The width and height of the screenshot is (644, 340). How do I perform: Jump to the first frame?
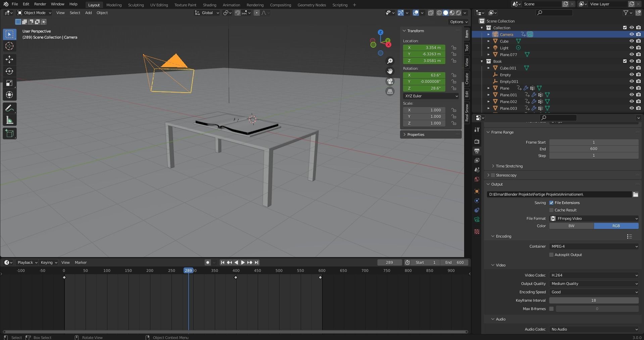tap(222, 262)
